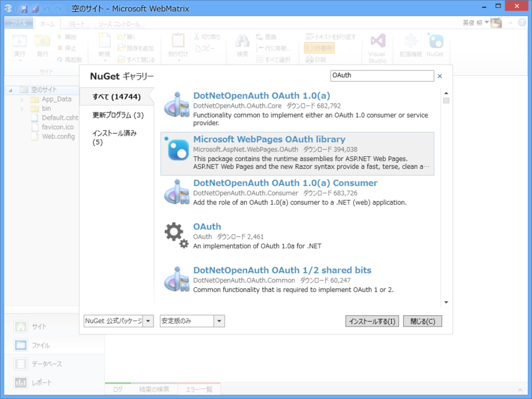The width and height of the screenshot is (532, 399).
Task: Click the 検索 binoculars icon in ribbon
Action: point(242,41)
